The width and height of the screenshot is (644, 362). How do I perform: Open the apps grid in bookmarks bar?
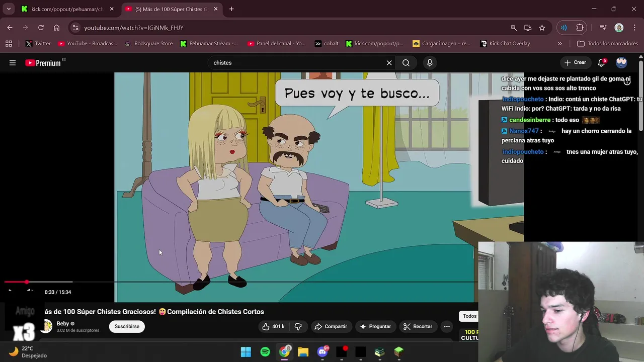9,44
